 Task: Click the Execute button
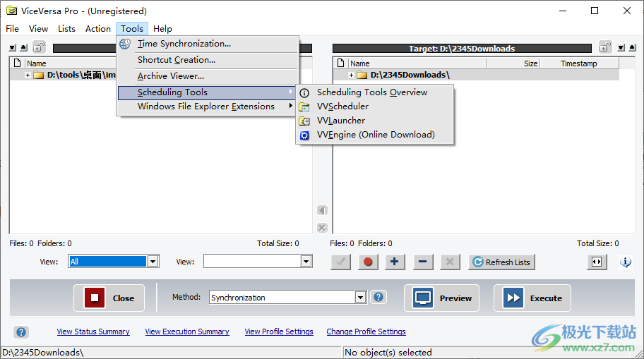[532, 298]
